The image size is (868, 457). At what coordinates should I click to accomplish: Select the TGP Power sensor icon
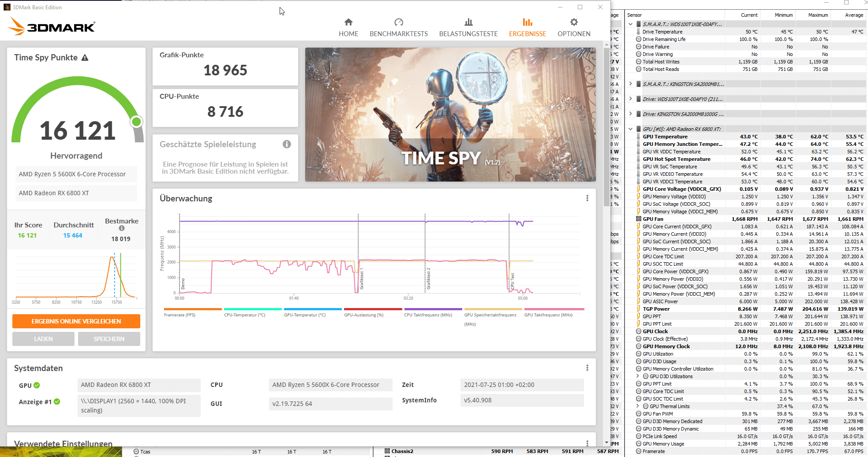pyautogui.click(x=638, y=309)
